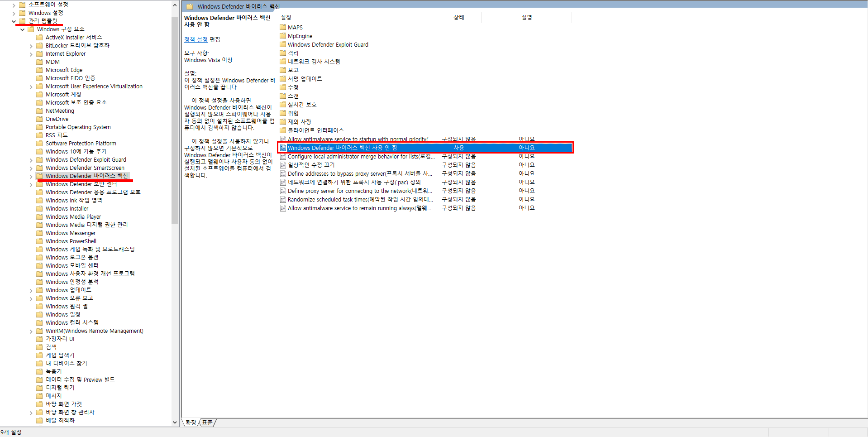The height and width of the screenshot is (437, 868).
Task: Select the 게임 탐색기 tree folder
Action: 60,355
